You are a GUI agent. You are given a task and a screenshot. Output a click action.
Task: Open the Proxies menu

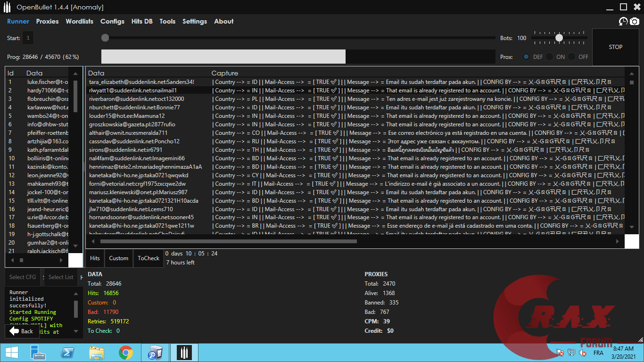(x=47, y=21)
